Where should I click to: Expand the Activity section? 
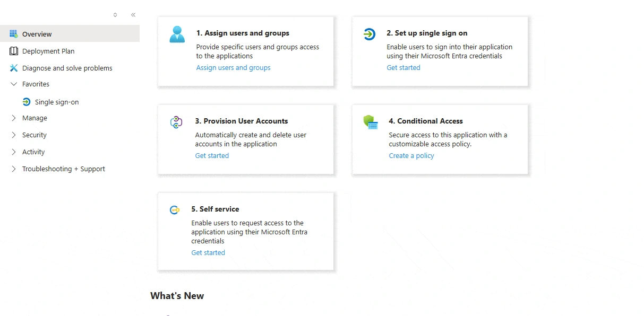click(13, 152)
